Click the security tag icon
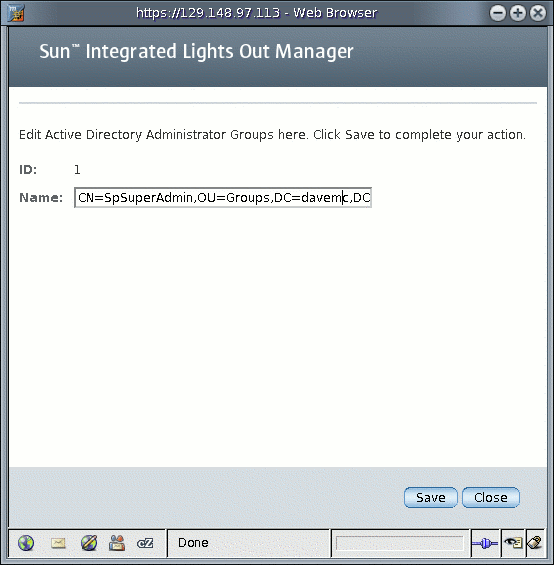The height and width of the screenshot is (565, 554). tap(535, 543)
